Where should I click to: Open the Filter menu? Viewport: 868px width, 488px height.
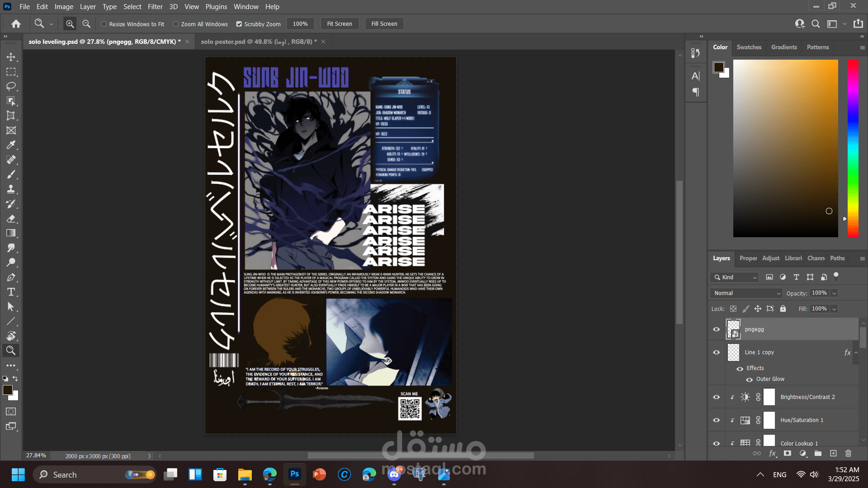pyautogui.click(x=155, y=7)
